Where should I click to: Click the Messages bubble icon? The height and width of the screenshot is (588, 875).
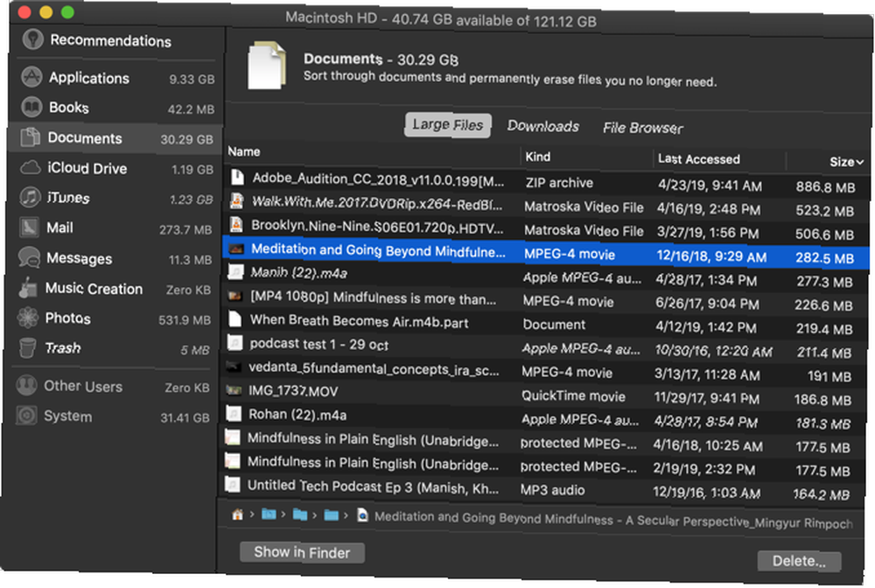pyautogui.click(x=29, y=257)
